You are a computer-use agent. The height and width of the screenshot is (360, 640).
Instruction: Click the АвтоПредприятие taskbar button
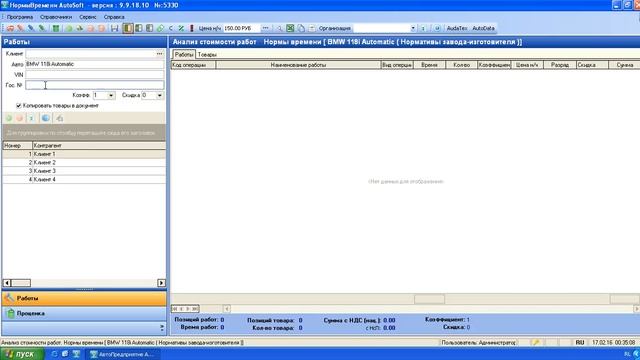(123, 354)
